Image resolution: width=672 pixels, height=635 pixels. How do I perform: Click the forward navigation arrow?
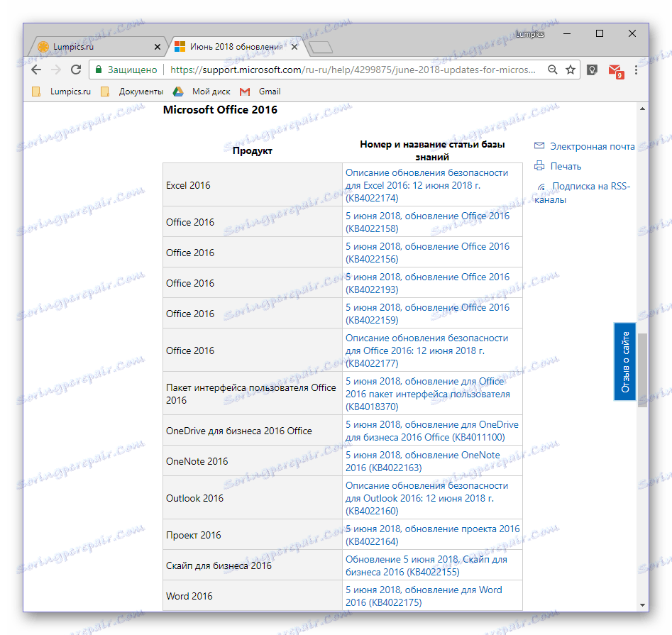click(56, 70)
